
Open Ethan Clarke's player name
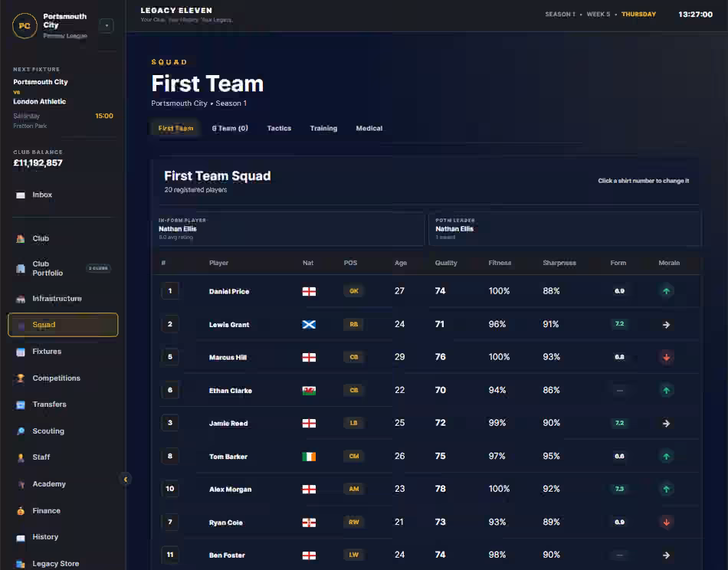(231, 391)
